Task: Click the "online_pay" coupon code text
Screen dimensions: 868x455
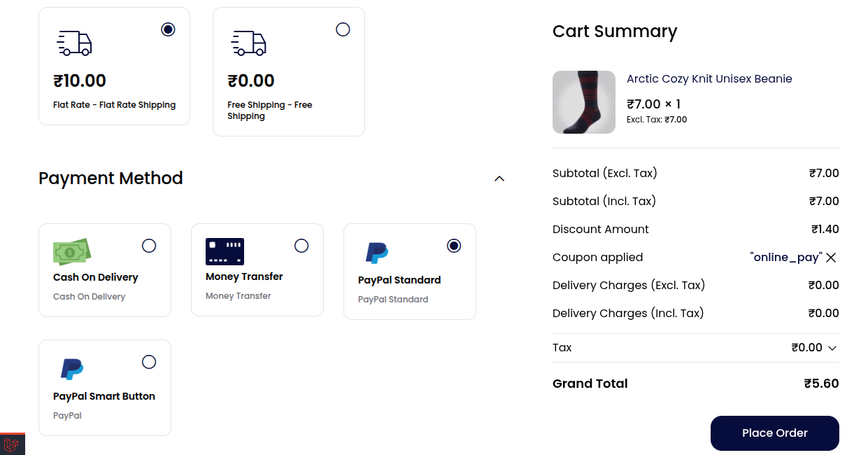Action: point(786,258)
